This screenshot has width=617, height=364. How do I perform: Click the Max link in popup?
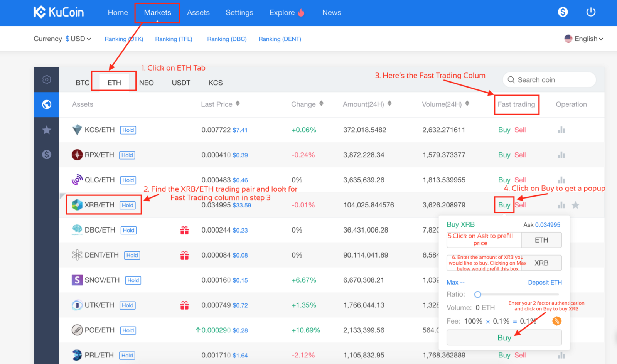click(x=455, y=282)
